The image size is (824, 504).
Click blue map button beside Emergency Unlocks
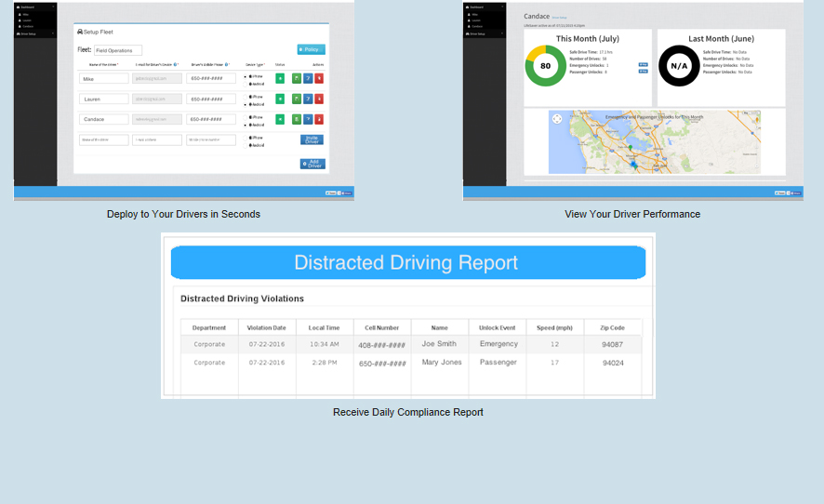[x=643, y=65]
